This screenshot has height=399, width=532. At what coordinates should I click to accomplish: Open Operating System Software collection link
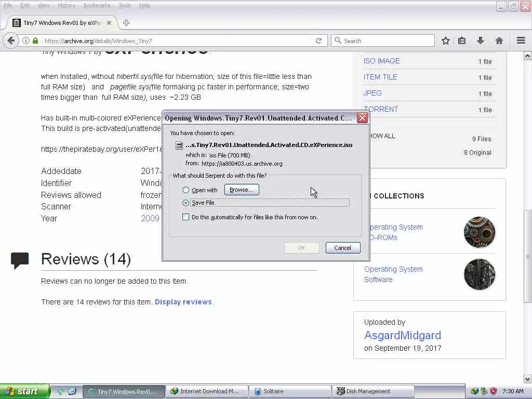click(x=393, y=274)
